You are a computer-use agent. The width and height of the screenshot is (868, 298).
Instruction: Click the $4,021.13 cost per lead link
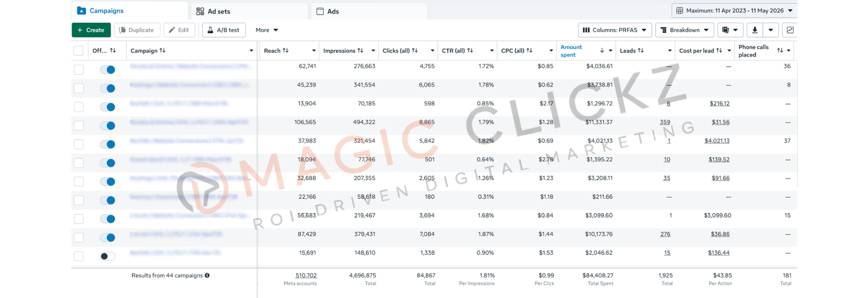pos(717,141)
